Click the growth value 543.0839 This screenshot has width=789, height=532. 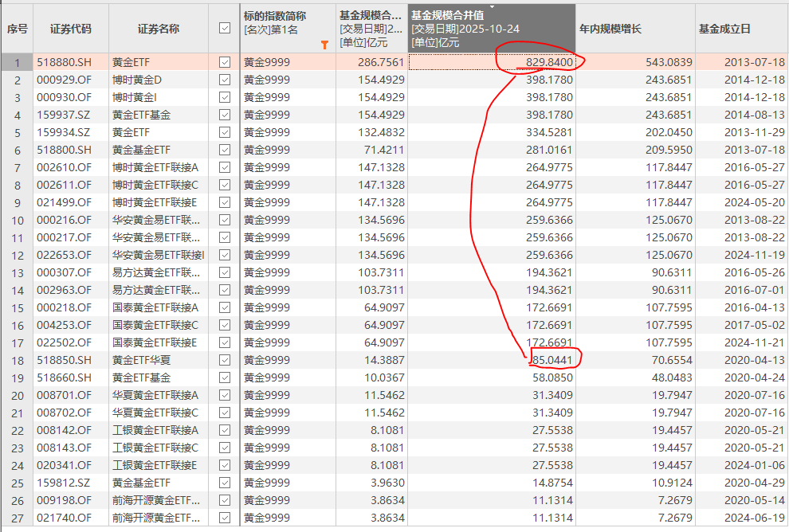point(669,62)
